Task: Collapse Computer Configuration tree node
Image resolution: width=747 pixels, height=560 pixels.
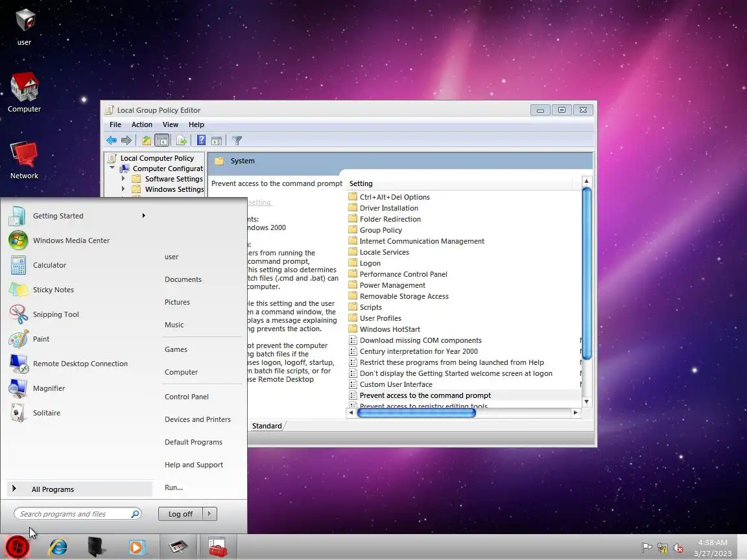Action: 112,168
